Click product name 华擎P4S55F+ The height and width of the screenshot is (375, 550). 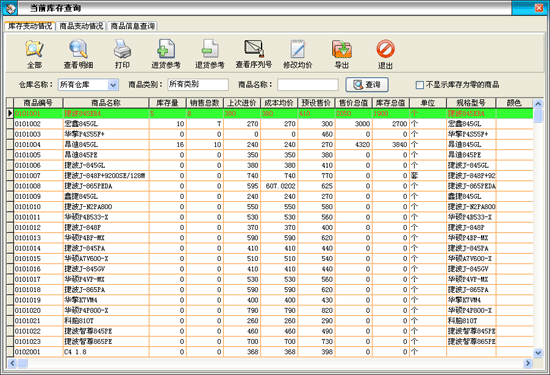tap(85, 134)
